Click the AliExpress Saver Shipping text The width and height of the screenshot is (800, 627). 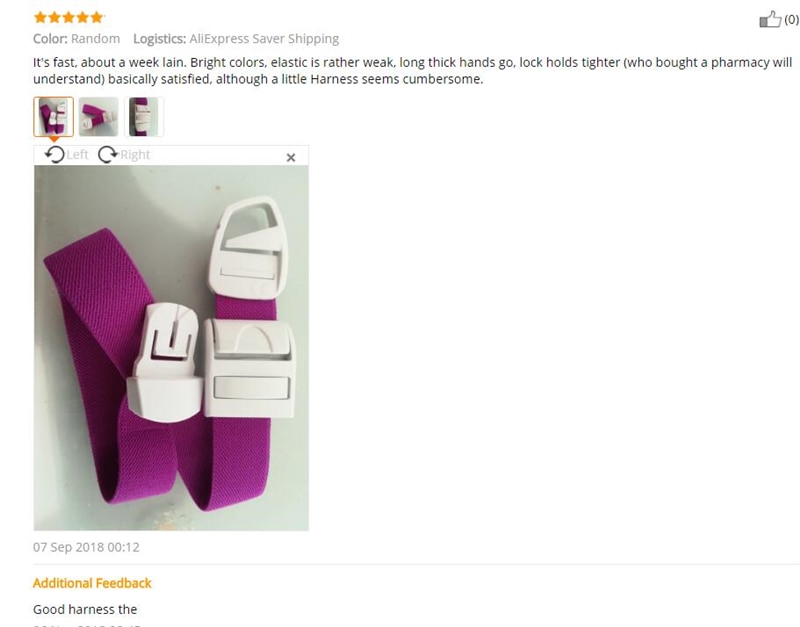click(x=264, y=39)
